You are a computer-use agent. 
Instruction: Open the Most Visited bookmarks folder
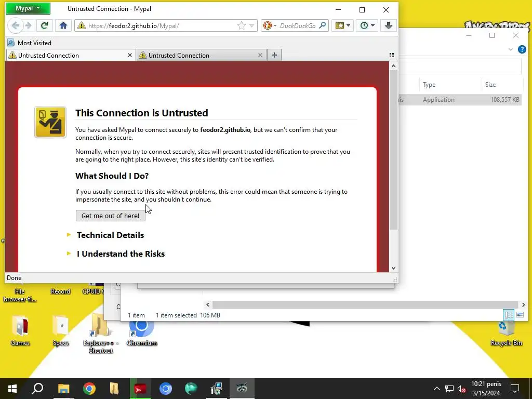30,43
